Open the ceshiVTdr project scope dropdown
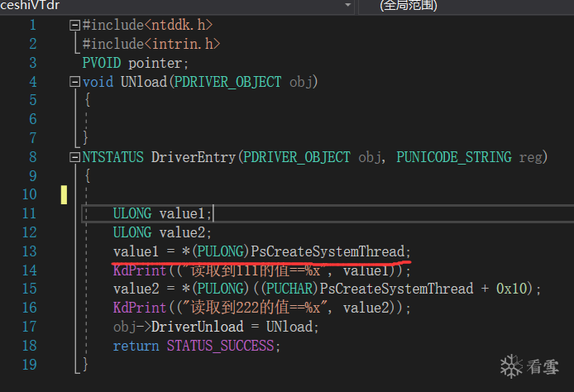Screen dimensions: 574x392 tap(347, 5)
